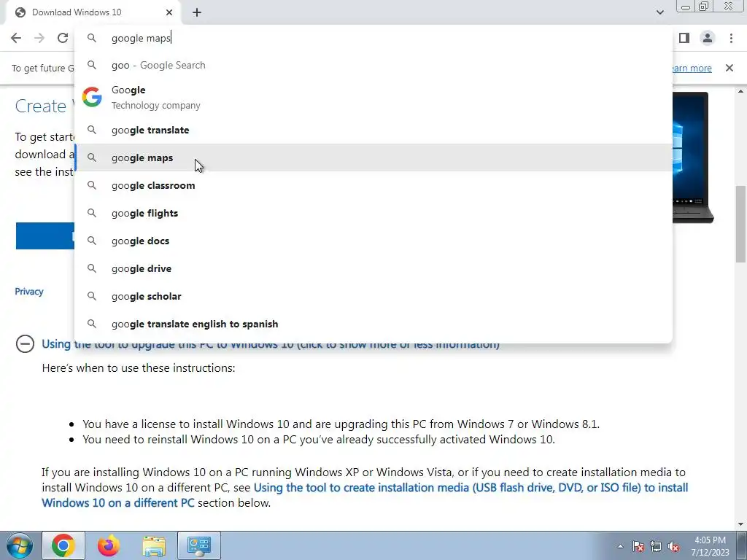
Task: Click the Google G logo in suggestions
Action: tap(92, 97)
